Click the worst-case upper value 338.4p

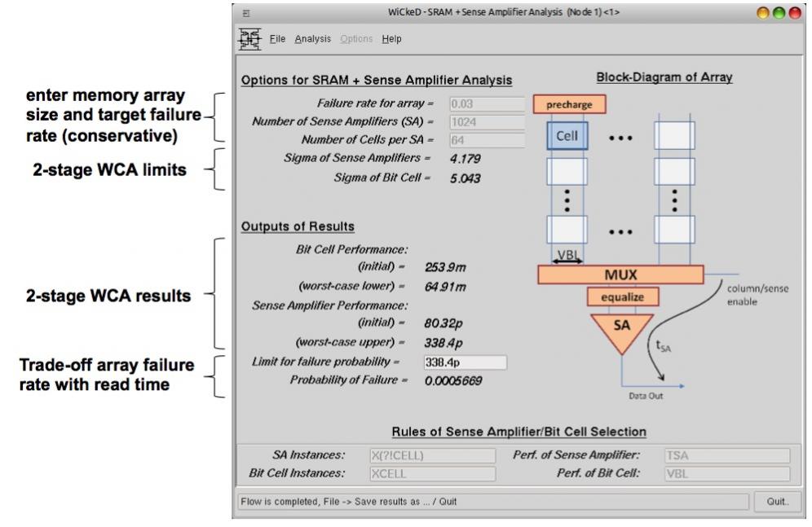(x=444, y=343)
